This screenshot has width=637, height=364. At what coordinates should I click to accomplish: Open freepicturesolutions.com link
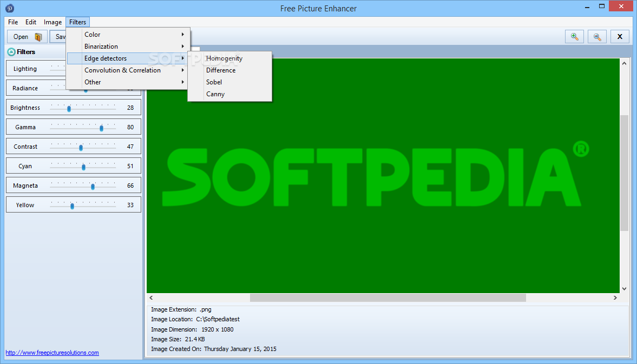(x=52, y=353)
